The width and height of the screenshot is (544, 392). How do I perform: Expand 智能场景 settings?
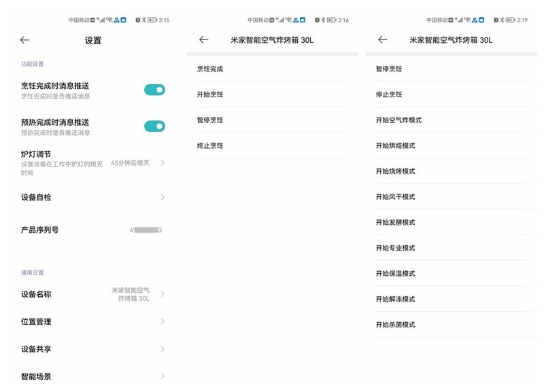click(x=162, y=376)
